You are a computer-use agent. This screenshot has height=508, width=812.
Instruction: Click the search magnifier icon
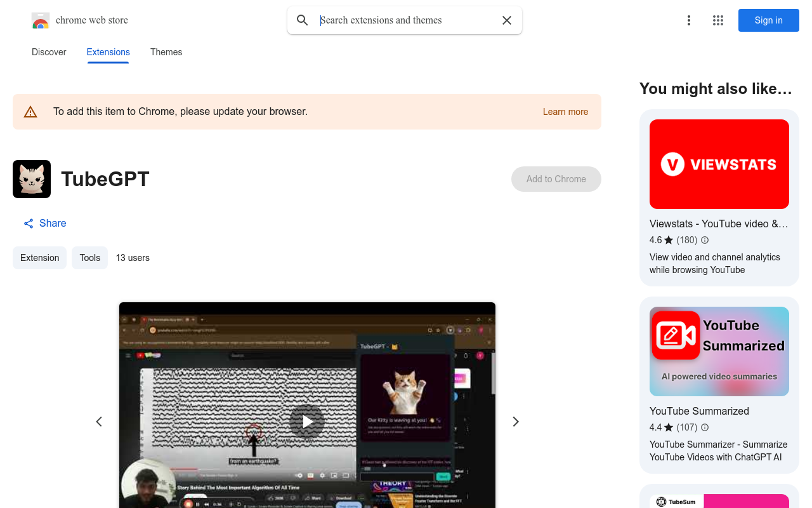pyautogui.click(x=303, y=20)
